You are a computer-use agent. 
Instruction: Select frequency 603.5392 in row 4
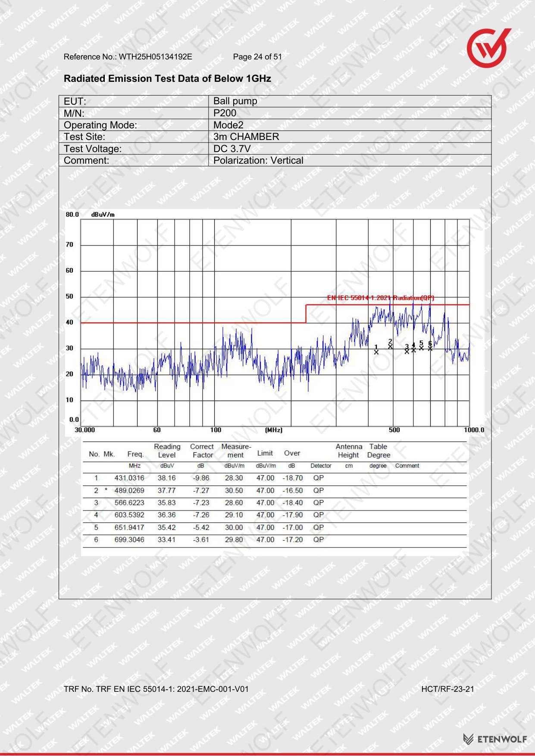tap(129, 515)
